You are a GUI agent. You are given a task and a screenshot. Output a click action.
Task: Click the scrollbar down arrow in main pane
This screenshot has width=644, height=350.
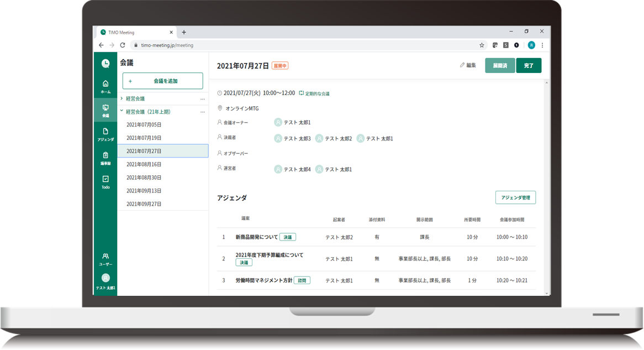pyautogui.click(x=547, y=293)
